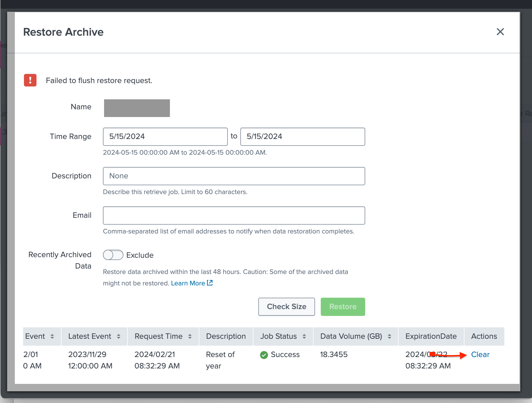
Task: Sort the table by Latest Event
Action: pos(119,336)
